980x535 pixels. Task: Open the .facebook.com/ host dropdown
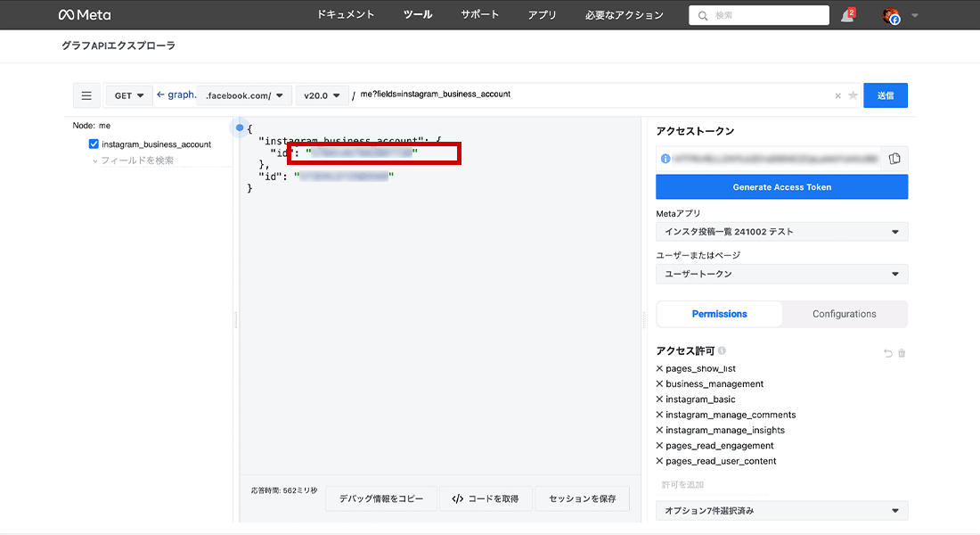[244, 95]
